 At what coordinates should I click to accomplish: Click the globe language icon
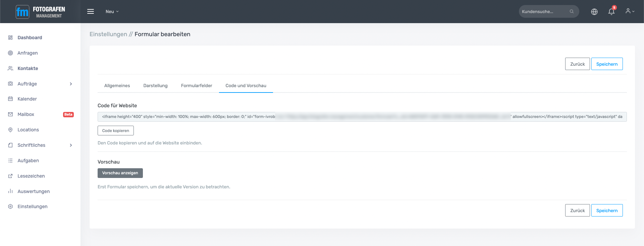(x=594, y=12)
